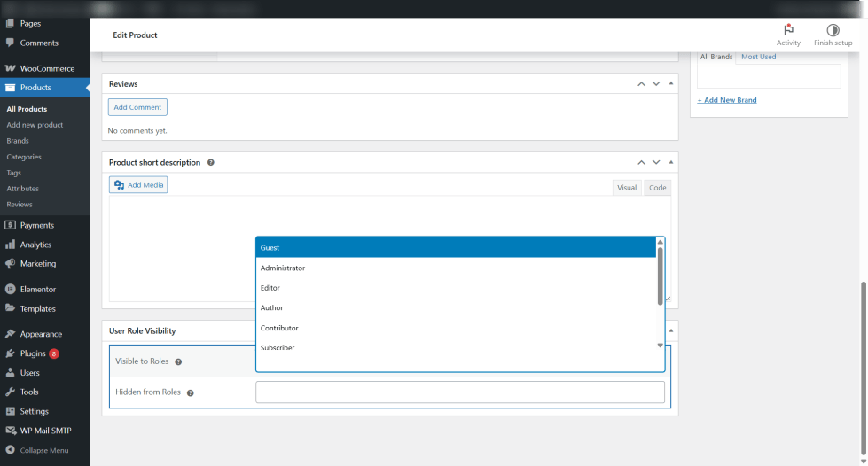This screenshot has width=868, height=466.
Task: Click the Add Comment button
Action: (137, 107)
